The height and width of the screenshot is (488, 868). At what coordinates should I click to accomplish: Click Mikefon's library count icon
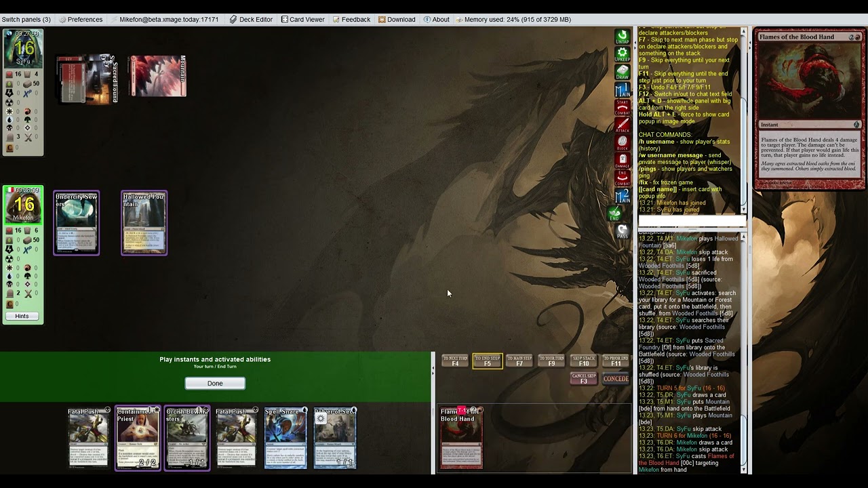pos(27,241)
